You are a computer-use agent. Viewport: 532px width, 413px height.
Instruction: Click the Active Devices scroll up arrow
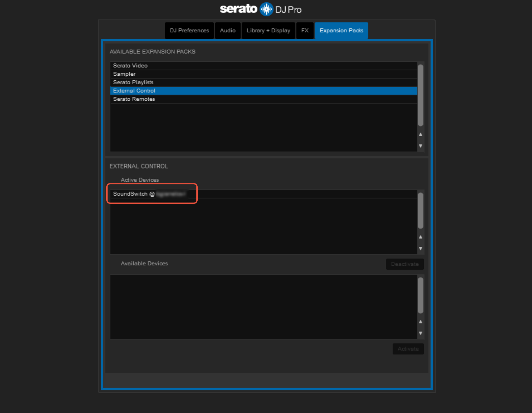(x=420, y=237)
